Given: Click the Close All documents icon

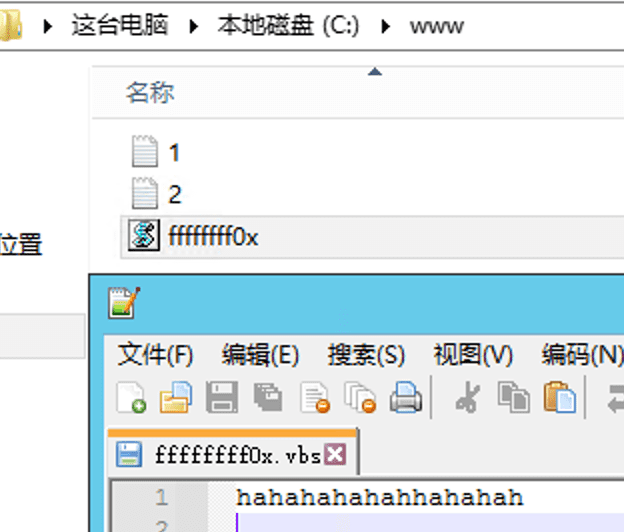Looking at the screenshot, I should (360, 397).
